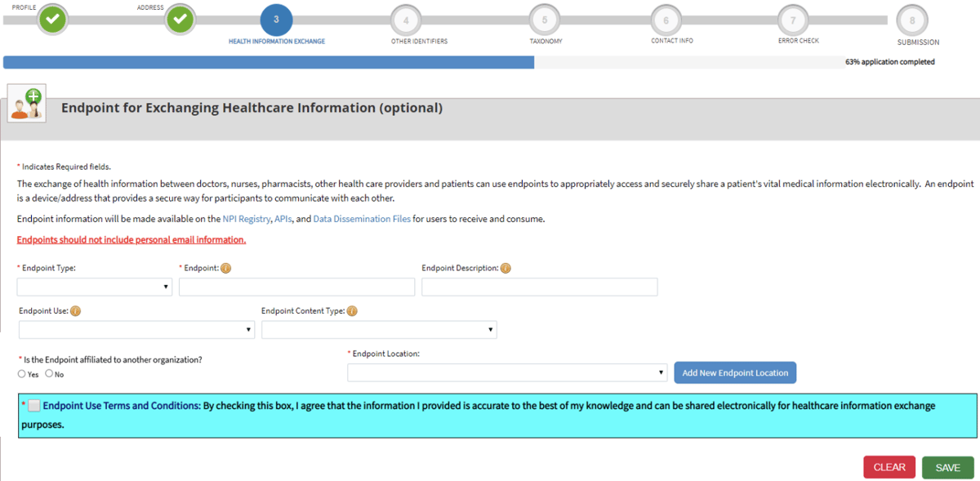Open the Endpoint Type dropdown
Image resolution: width=980 pixels, height=481 pixels.
pyautogui.click(x=94, y=287)
